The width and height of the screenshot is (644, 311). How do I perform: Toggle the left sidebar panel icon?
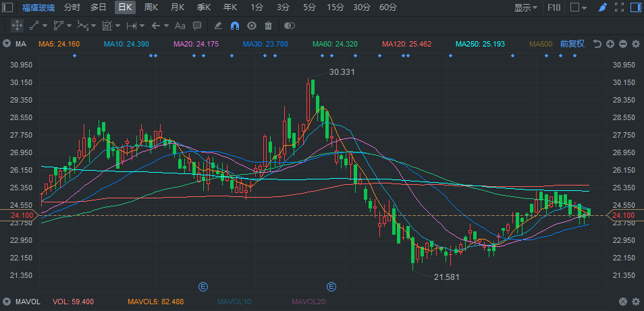coord(7,7)
